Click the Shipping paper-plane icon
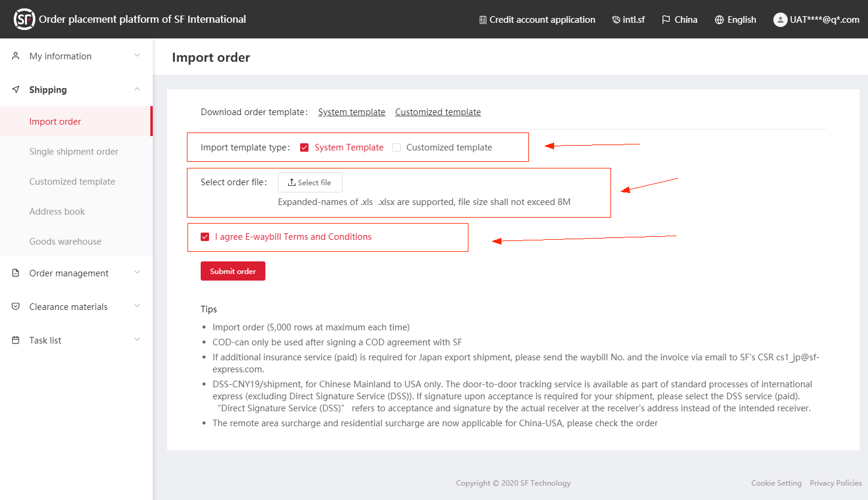 pyautogui.click(x=16, y=89)
